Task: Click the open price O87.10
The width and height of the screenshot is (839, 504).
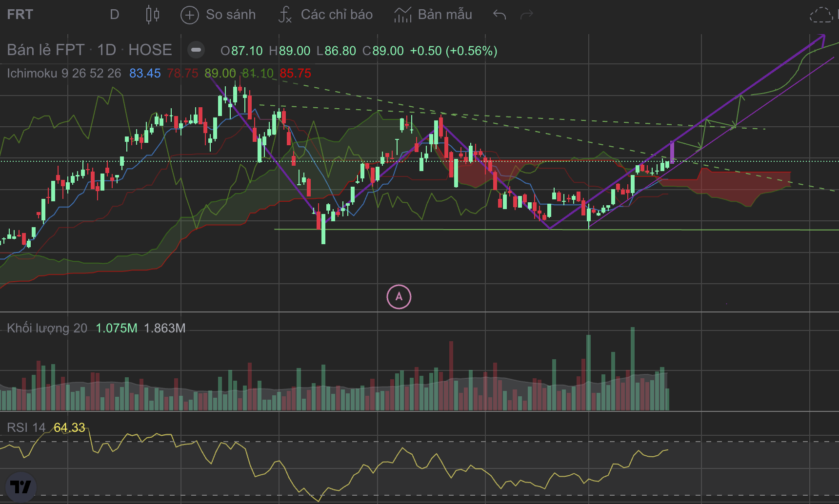Action: (241, 51)
